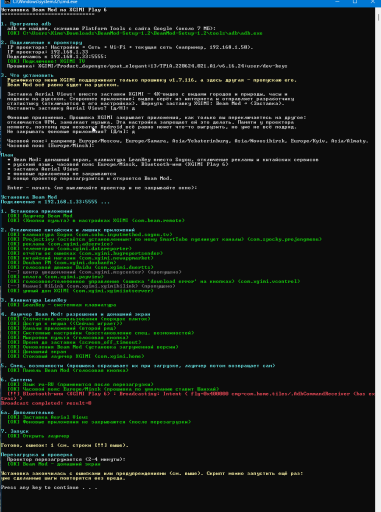Click heading '3. Клавиатура LeanKey'
Viewport: 381px width, 512px height.
(34, 300)
